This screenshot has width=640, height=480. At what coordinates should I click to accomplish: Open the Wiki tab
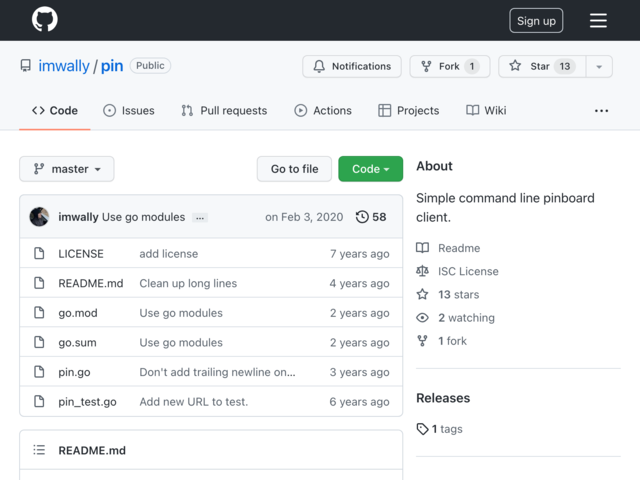[x=486, y=111]
